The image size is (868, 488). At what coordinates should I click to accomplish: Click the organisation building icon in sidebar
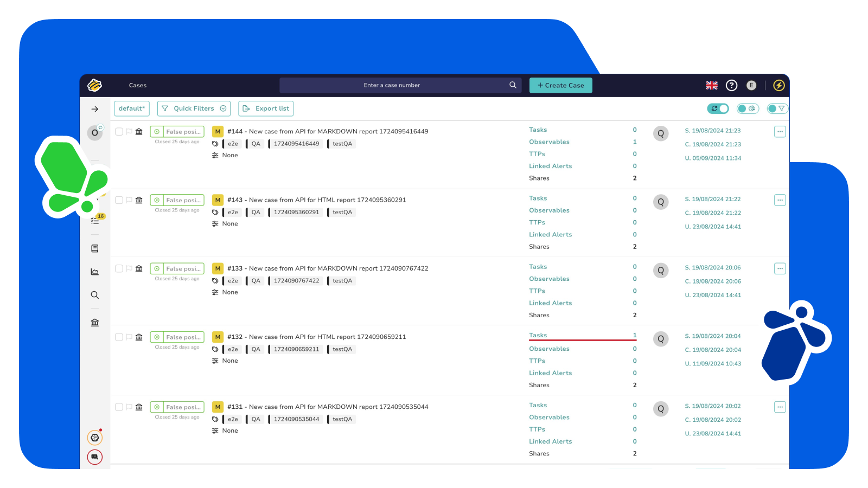click(95, 323)
